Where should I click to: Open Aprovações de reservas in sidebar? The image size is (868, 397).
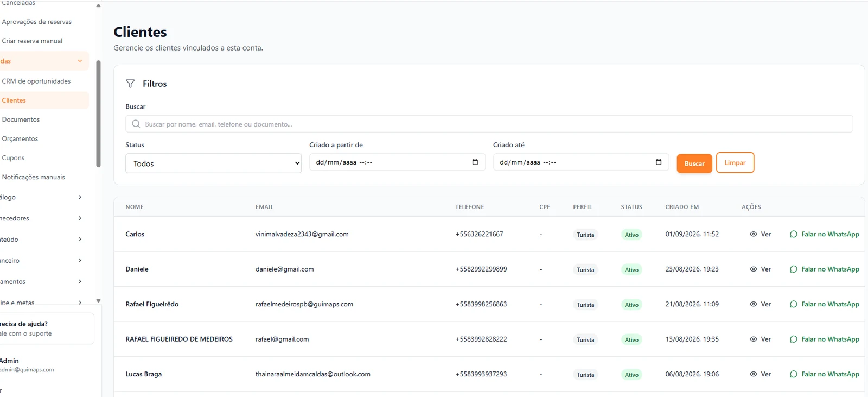[x=37, y=22]
